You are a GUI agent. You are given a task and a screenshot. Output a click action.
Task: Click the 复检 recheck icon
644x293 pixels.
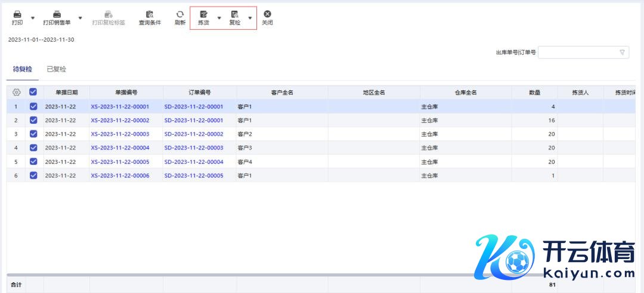(235, 14)
